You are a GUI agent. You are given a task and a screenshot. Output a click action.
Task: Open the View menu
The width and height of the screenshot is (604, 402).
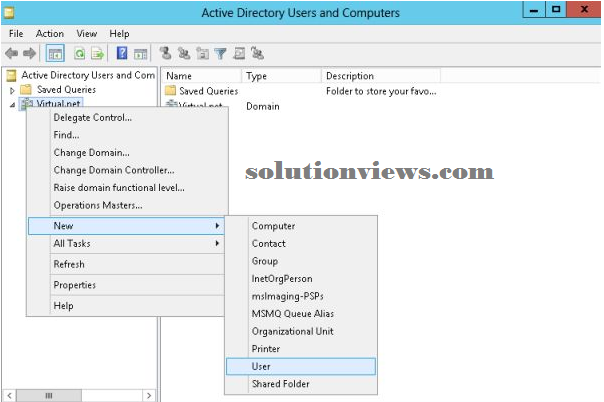click(x=86, y=34)
